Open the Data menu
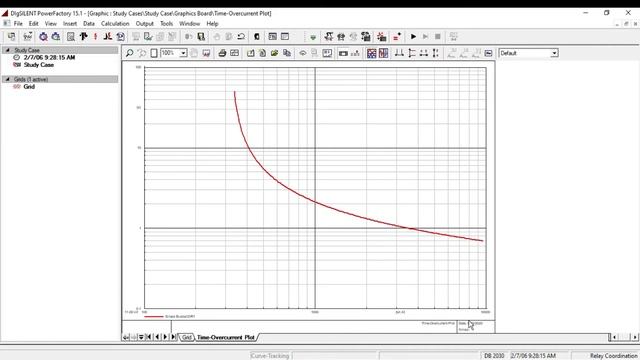 pos(89,24)
